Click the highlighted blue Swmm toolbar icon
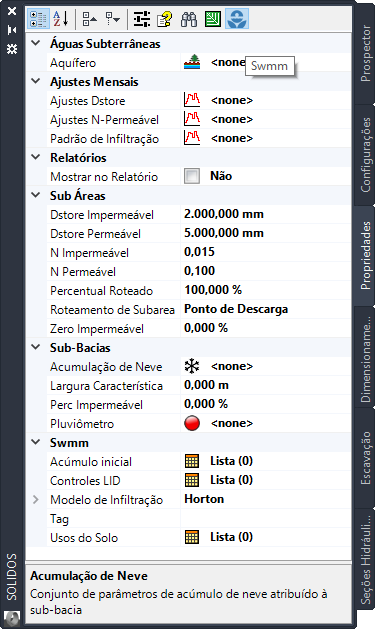The height and width of the screenshot is (629, 375). tap(237, 18)
